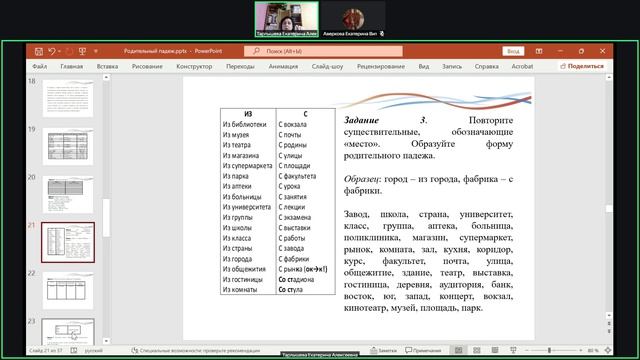Select Тарлышева Екатерина video tile

287,19
